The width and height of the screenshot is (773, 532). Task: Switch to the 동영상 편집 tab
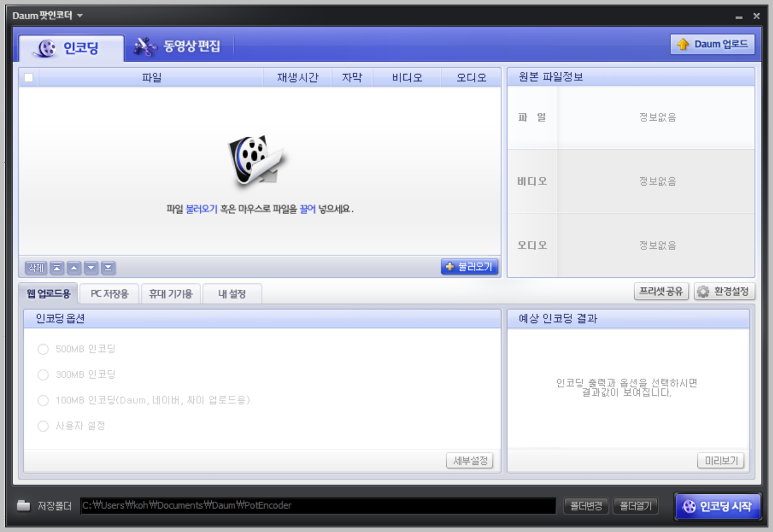pos(177,46)
